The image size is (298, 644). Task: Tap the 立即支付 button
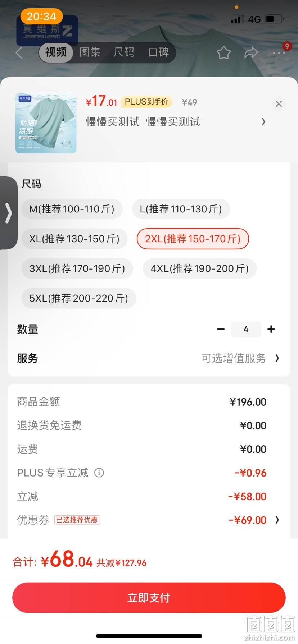click(149, 598)
